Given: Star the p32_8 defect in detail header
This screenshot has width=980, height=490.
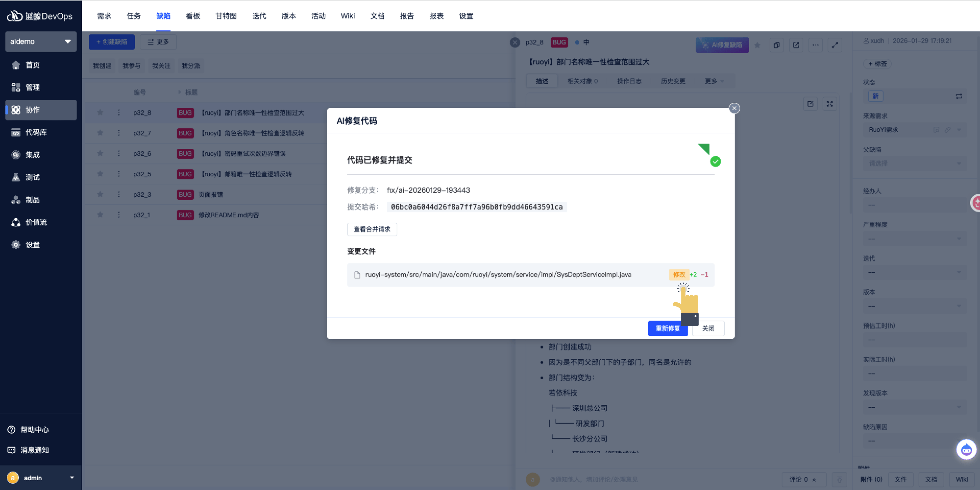Looking at the screenshot, I should pyautogui.click(x=757, y=45).
